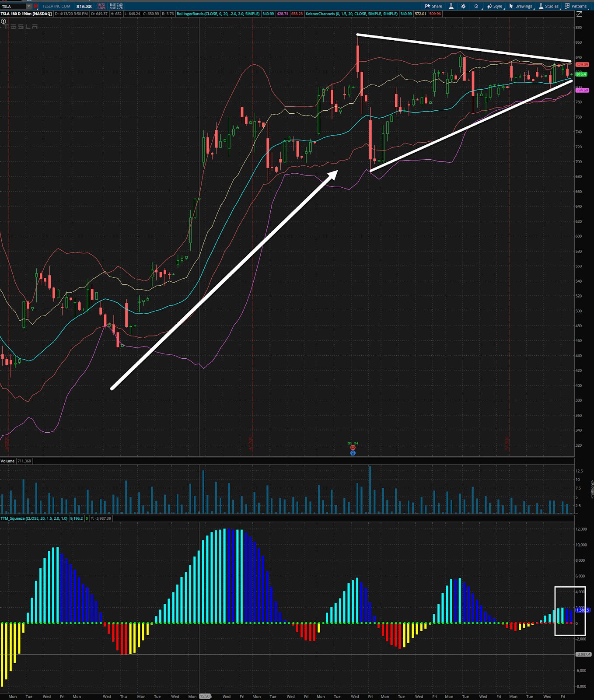Click the 1,583.5 blue squeeze value bubble

[x=583, y=610]
